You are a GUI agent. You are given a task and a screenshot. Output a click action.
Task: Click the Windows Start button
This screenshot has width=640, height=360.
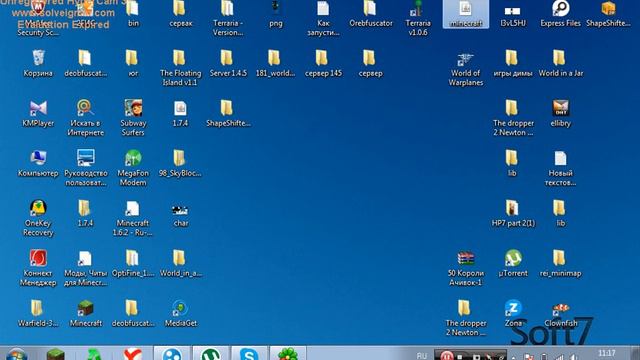(17, 354)
